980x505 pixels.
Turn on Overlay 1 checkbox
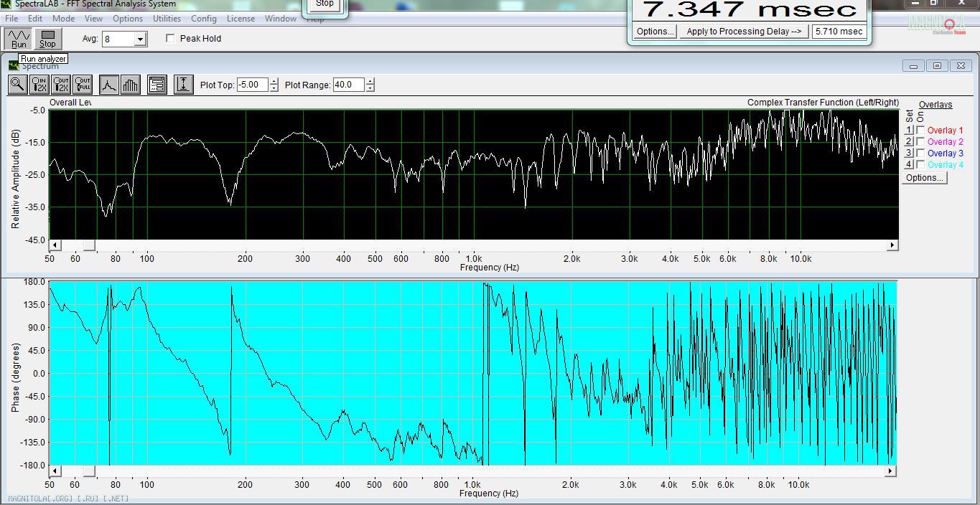pos(921,131)
